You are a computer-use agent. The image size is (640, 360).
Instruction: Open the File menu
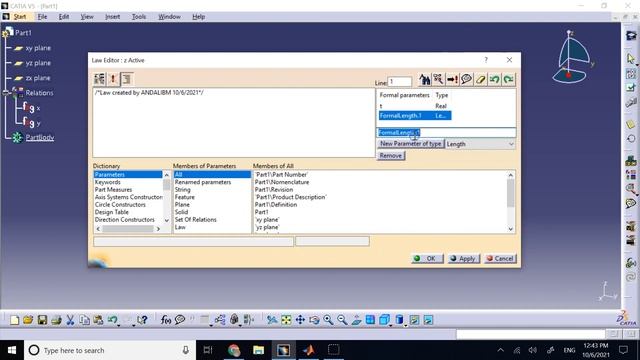coord(42,17)
